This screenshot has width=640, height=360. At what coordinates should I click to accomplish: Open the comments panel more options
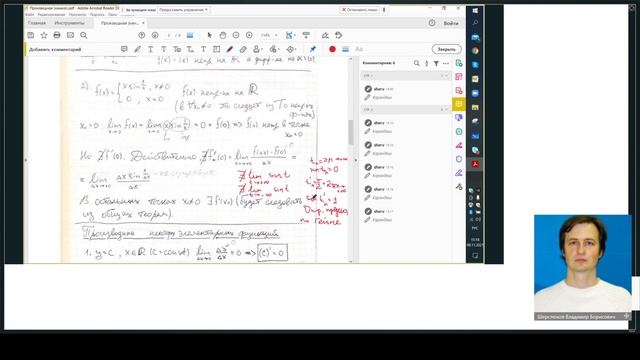pos(446,63)
